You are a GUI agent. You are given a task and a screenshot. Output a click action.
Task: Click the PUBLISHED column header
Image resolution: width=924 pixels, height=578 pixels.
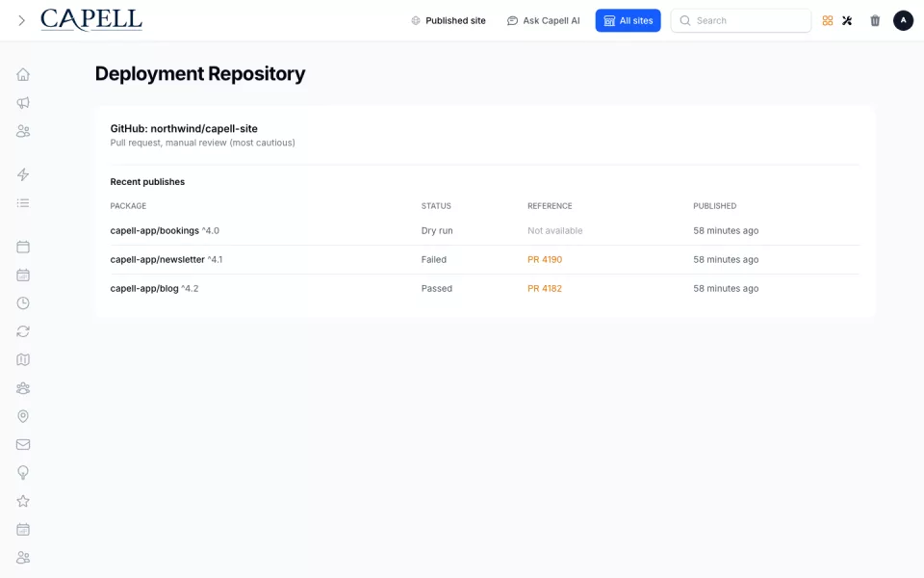point(715,206)
